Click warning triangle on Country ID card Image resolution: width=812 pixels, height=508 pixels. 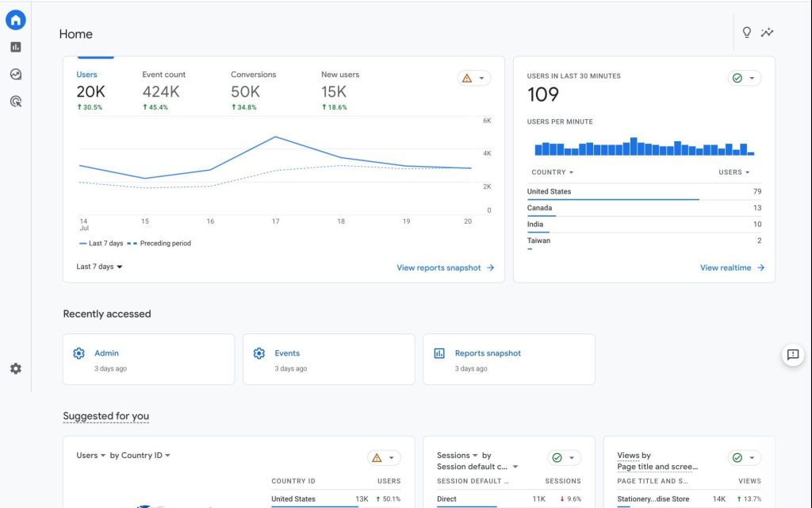coord(377,458)
